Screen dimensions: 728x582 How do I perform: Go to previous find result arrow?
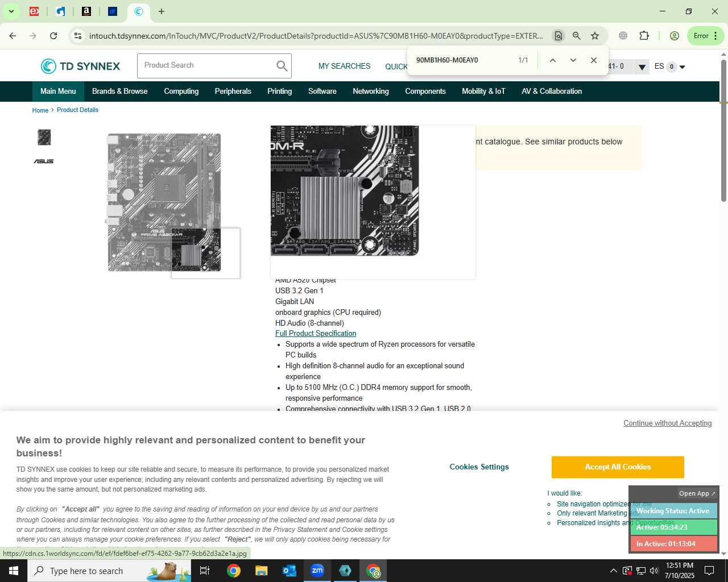(552, 60)
